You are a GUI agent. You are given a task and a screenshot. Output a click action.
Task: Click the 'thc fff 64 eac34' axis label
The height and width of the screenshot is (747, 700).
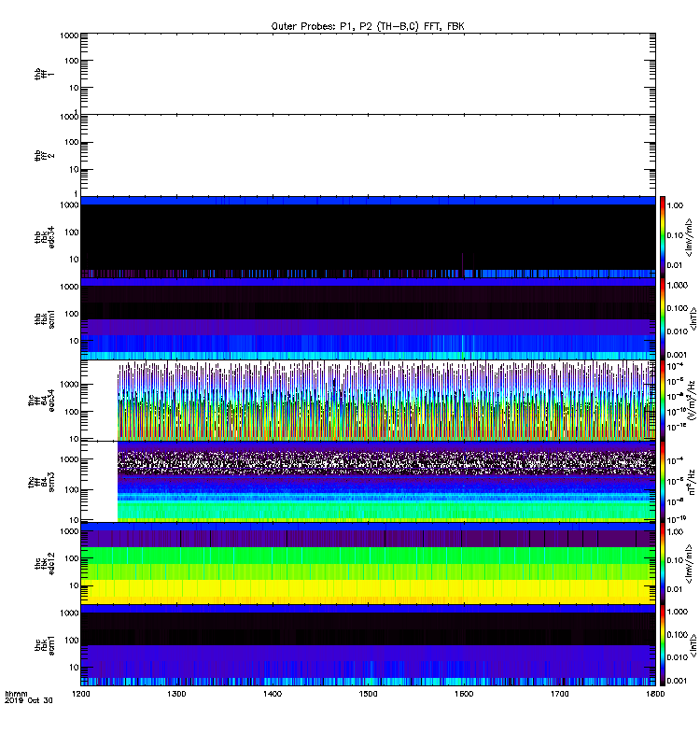(41, 401)
